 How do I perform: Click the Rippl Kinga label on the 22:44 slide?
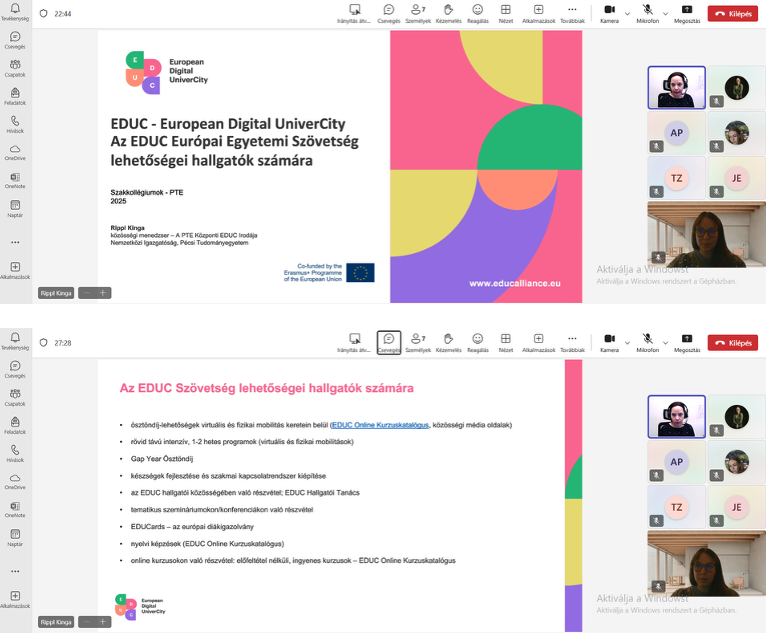56,293
